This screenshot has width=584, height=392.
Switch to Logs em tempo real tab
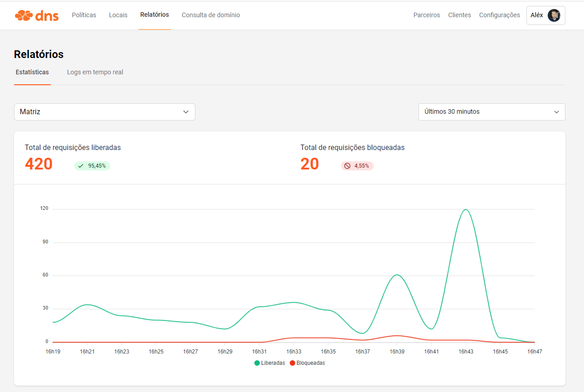[95, 72]
